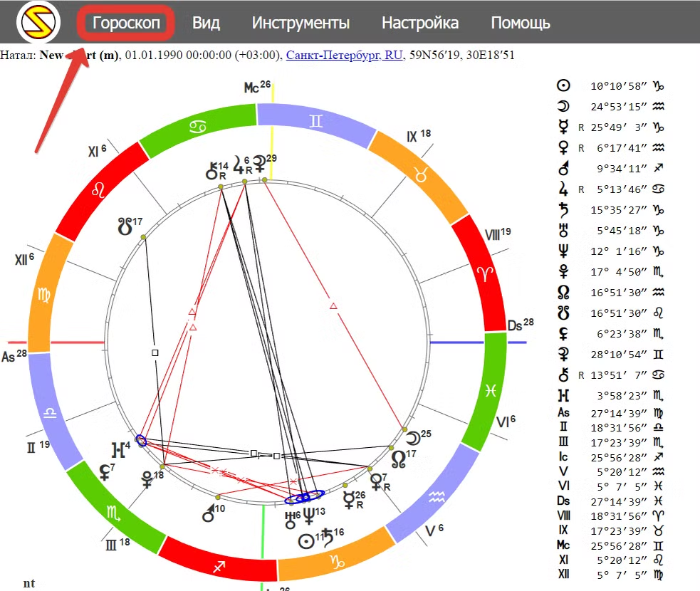The width and height of the screenshot is (700, 591).
Task: Click the IX 18 house cusp label
Action: 418,136
